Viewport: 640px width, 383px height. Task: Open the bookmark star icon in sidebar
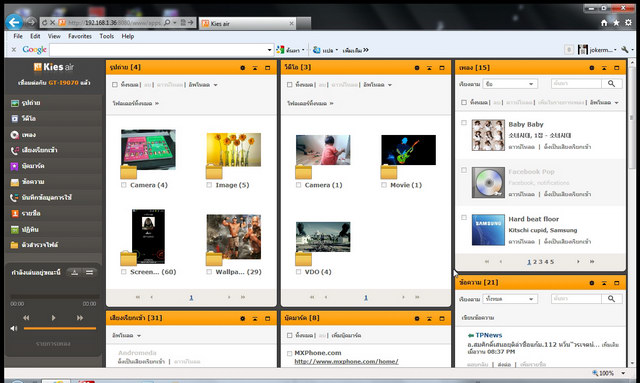pyautogui.click(x=15, y=166)
